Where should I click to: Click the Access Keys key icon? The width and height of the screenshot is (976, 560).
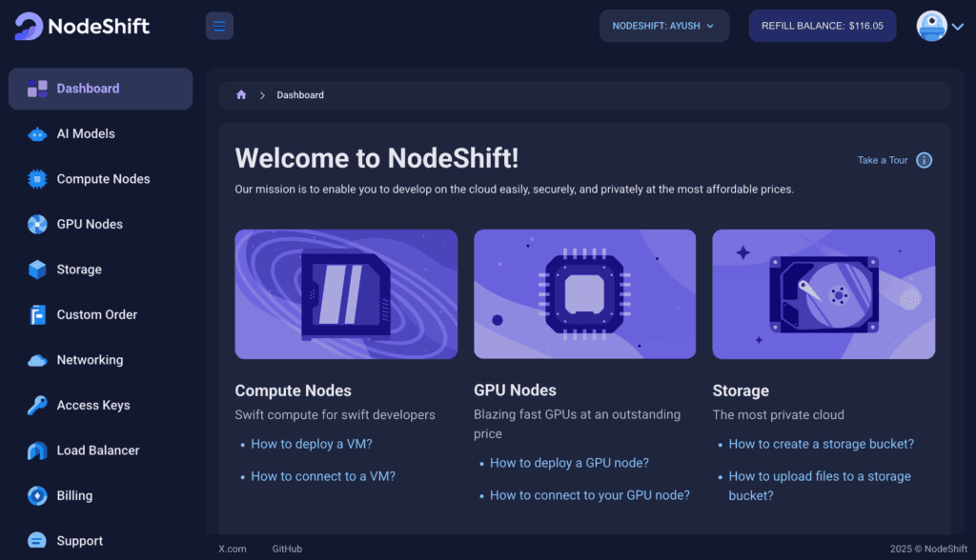point(37,406)
